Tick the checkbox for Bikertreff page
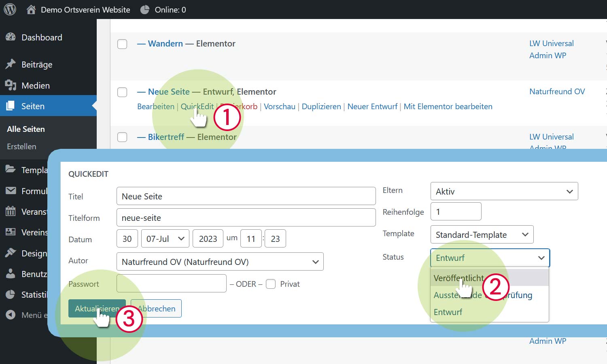 click(x=122, y=137)
